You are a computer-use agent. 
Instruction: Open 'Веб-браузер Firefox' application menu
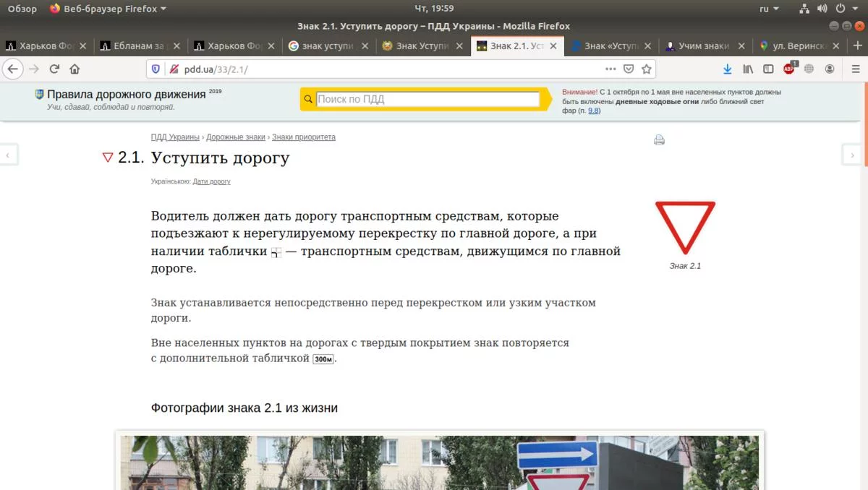coord(108,9)
